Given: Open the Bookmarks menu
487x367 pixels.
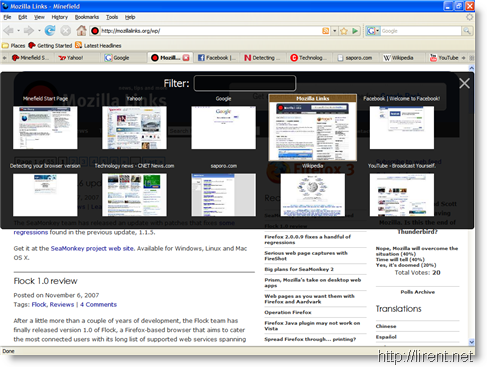Looking at the screenshot, I should tap(87, 17).
